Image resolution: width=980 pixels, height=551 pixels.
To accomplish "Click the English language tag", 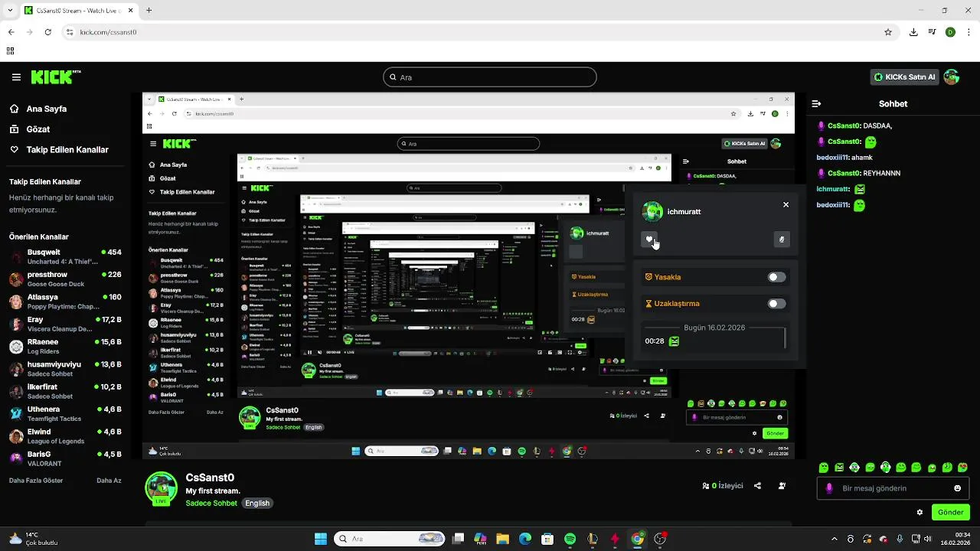I will pyautogui.click(x=257, y=504).
